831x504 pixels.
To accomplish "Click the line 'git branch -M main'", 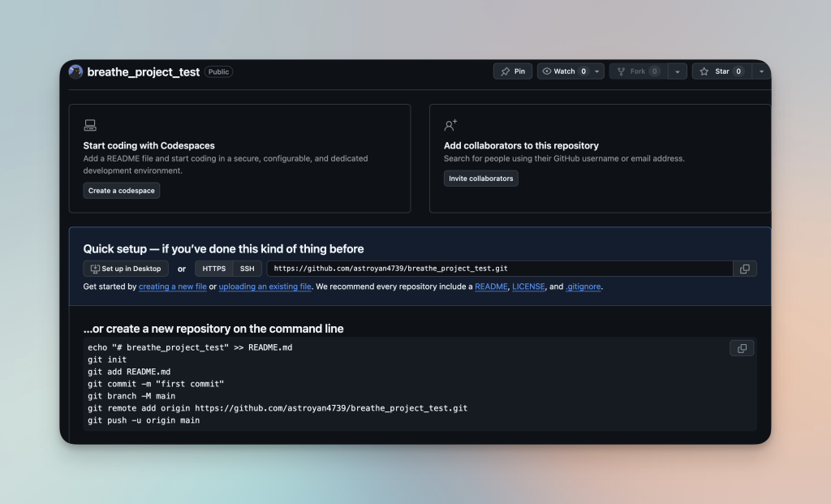I will 131,396.
